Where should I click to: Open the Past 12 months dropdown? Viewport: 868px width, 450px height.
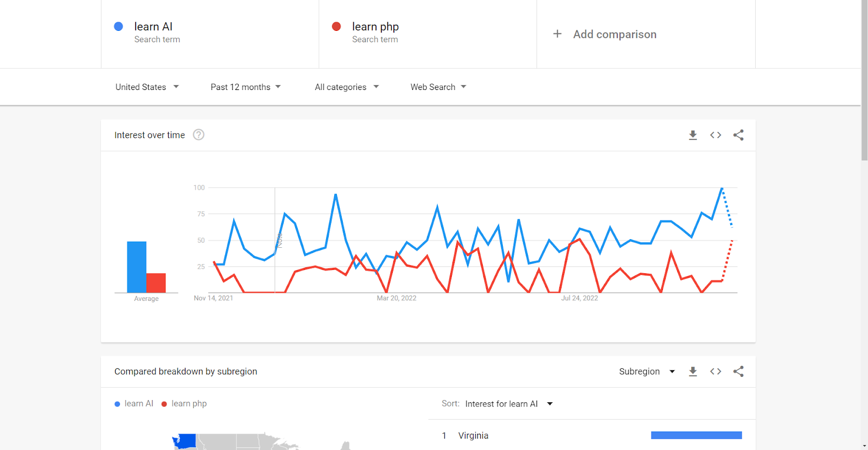[x=246, y=87]
